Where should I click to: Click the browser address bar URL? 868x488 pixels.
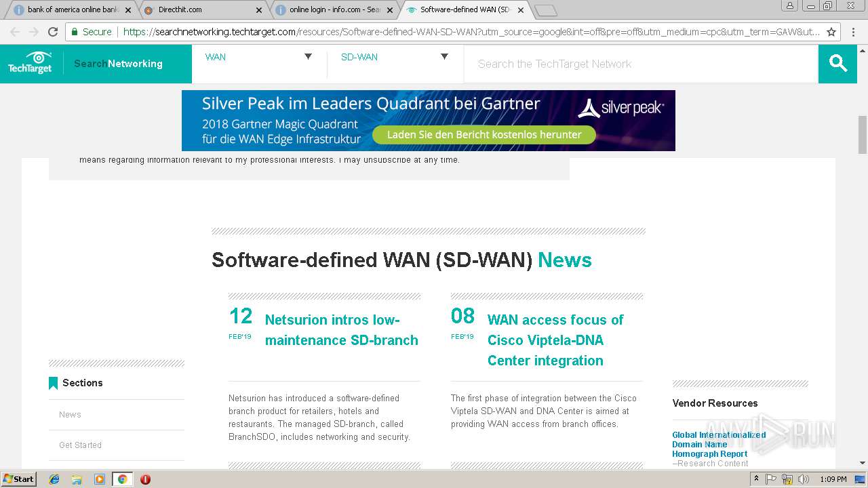(471, 32)
